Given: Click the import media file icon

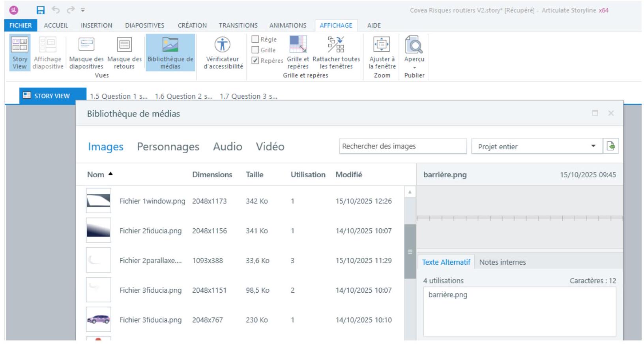Looking at the screenshot, I should tap(611, 146).
